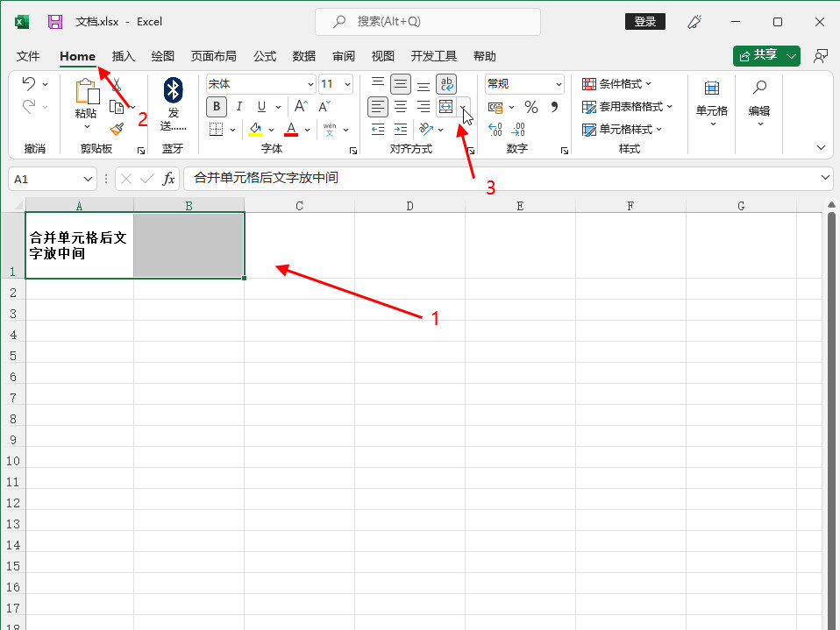Expand the formula bar chevron
The image size is (840, 630).
(x=825, y=177)
